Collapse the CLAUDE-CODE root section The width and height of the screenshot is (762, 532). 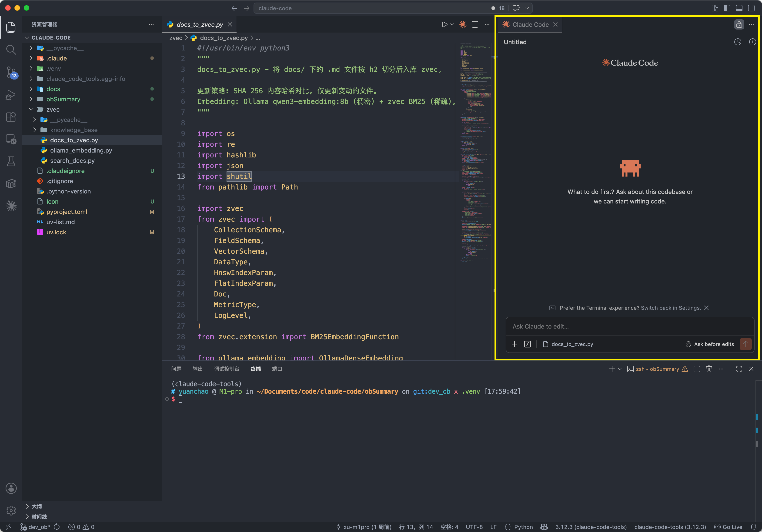(92, 38)
